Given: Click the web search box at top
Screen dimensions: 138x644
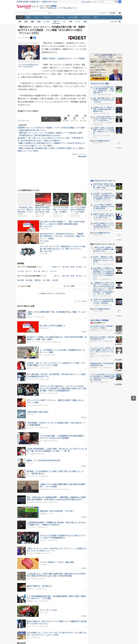Looking at the screenshot, I should (x=105, y=2).
